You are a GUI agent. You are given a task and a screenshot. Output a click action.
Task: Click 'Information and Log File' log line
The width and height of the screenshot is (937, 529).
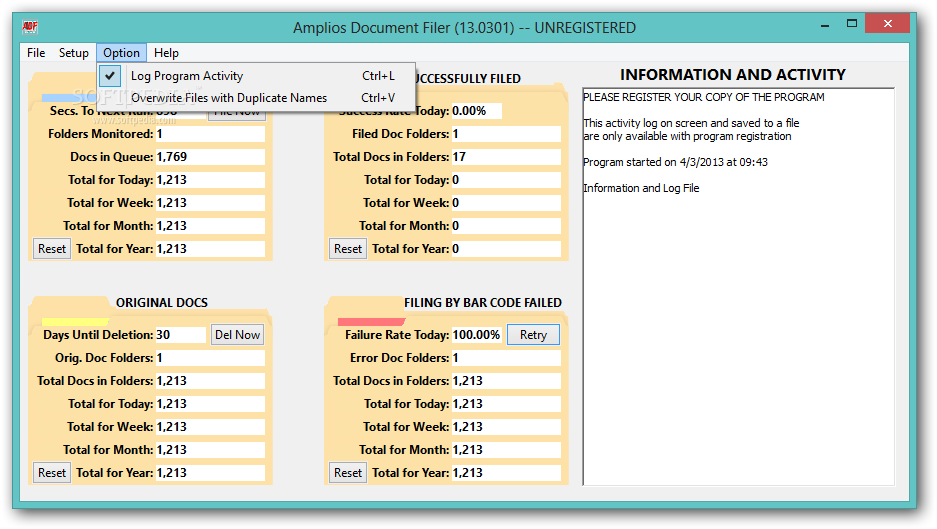(641, 188)
